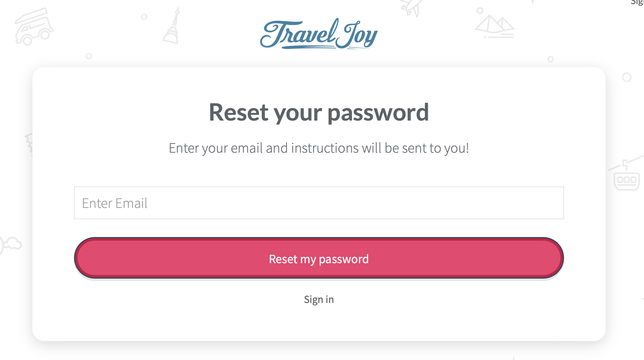Image resolution: width=644 pixels, height=360 pixels.
Task: Click the Eiffel Tower illustration
Action: click(172, 26)
